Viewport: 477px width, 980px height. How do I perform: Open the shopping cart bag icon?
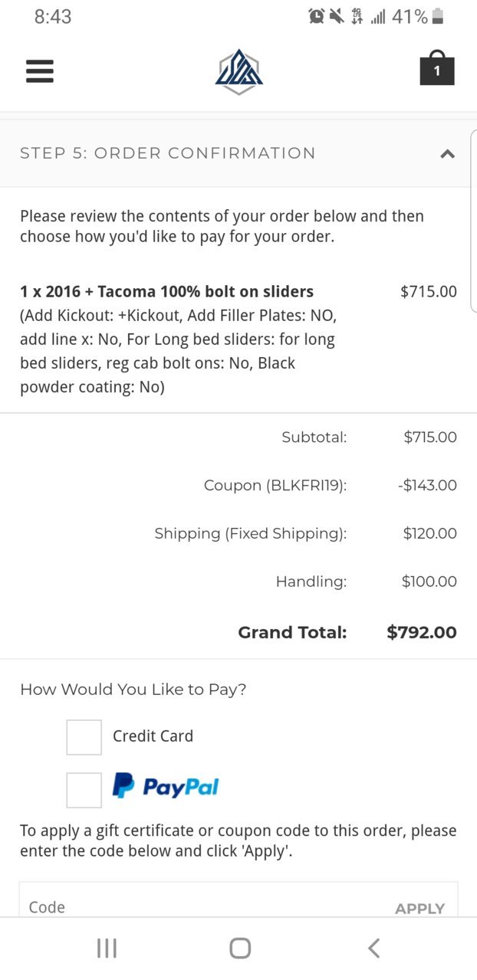437,68
